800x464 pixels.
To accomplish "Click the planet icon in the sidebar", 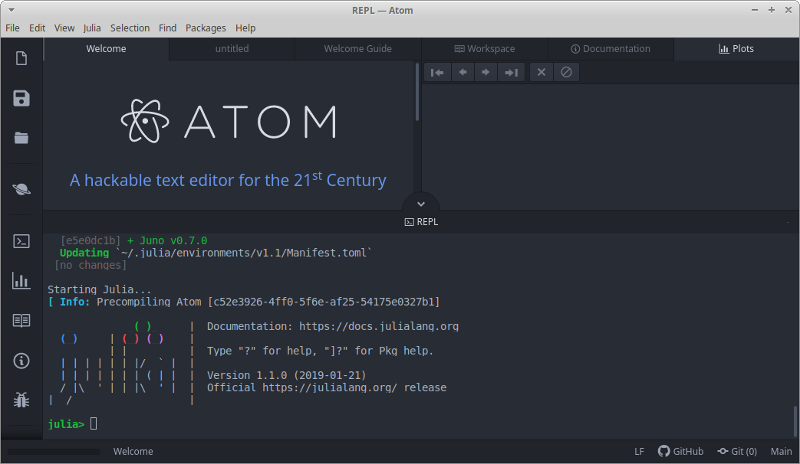I will (x=21, y=189).
